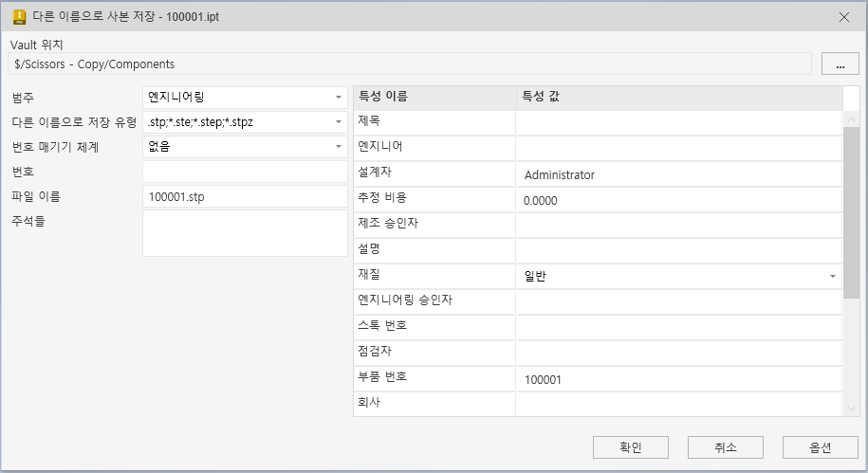Open the 다른 이름으로 저장 유형 dropdown
Viewport: 868px width, 473px height.
339,121
